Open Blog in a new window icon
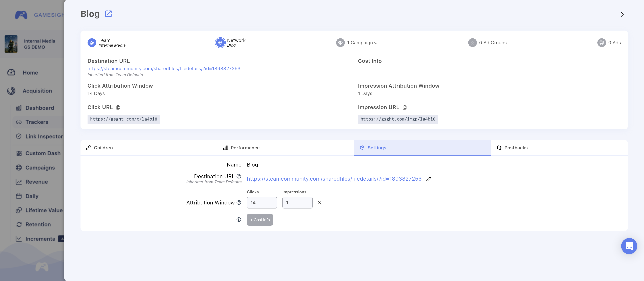 (x=108, y=14)
